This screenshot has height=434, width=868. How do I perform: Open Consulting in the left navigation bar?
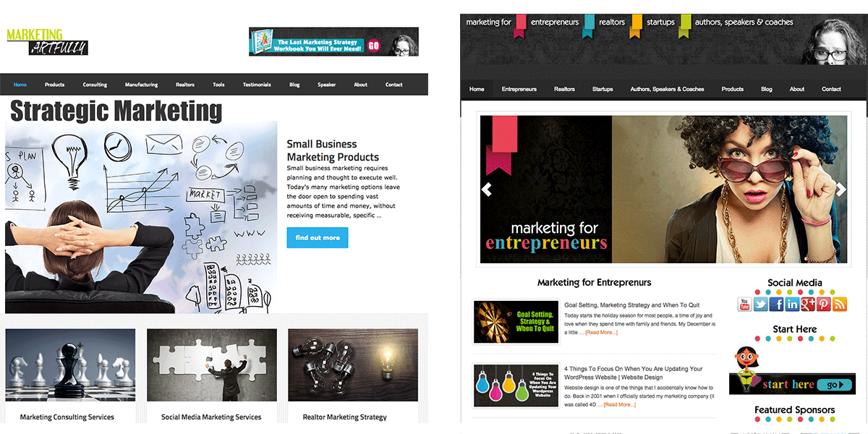pos(95,85)
